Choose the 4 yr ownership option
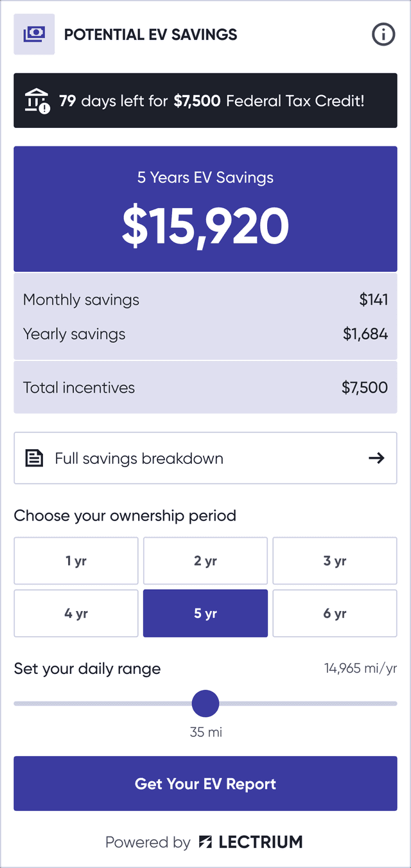Screen dimensions: 411x868 pyautogui.click(x=76, y=614)
